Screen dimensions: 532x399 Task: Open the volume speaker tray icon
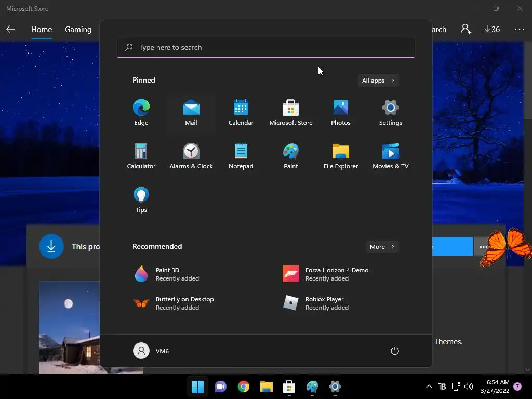(x=469, y=387)
